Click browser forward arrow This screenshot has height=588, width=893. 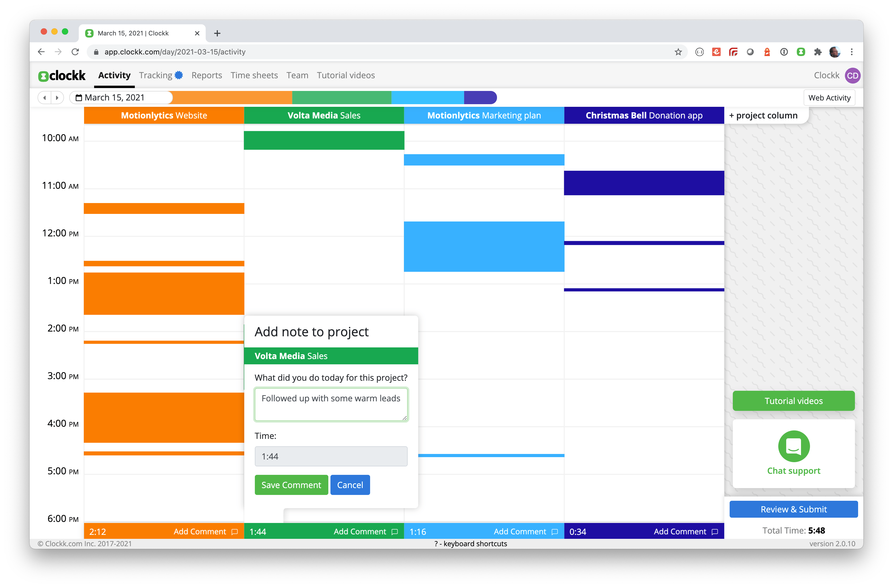(x=58, y=52)
